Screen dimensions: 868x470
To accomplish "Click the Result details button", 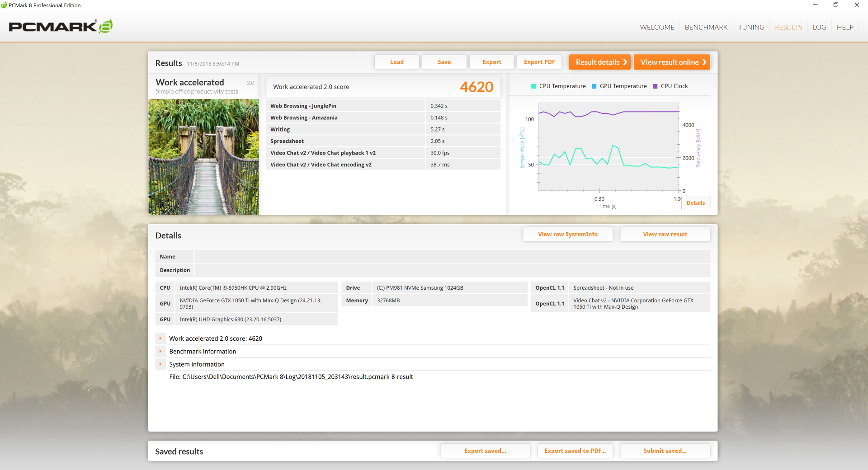I will click(x=599, y=62).
